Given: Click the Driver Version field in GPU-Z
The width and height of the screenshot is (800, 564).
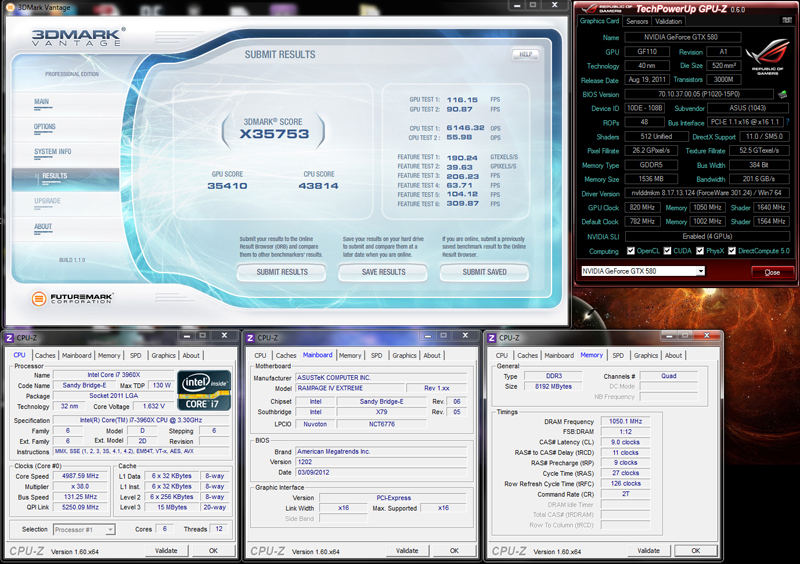Looking at the screenshot, I should (x=707, y=193).
